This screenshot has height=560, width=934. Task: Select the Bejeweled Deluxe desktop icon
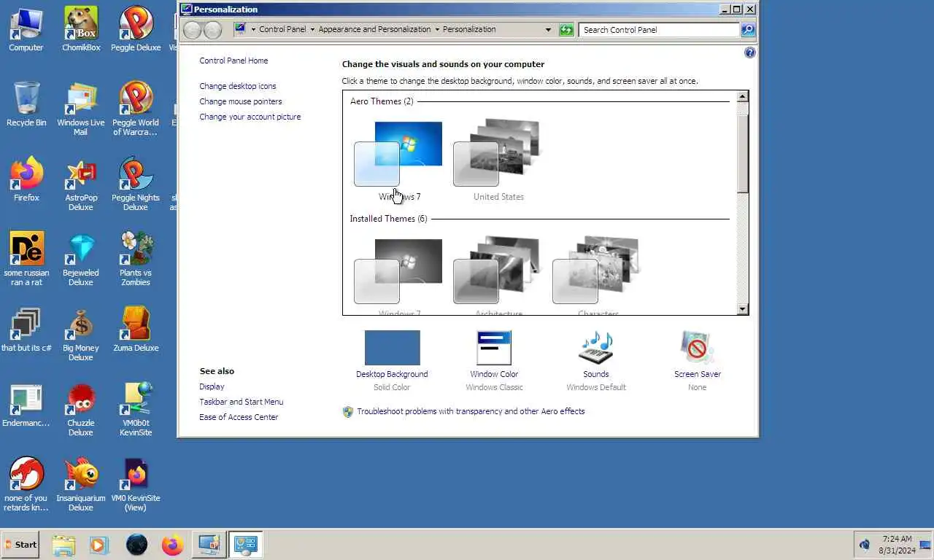pos(81,259)
